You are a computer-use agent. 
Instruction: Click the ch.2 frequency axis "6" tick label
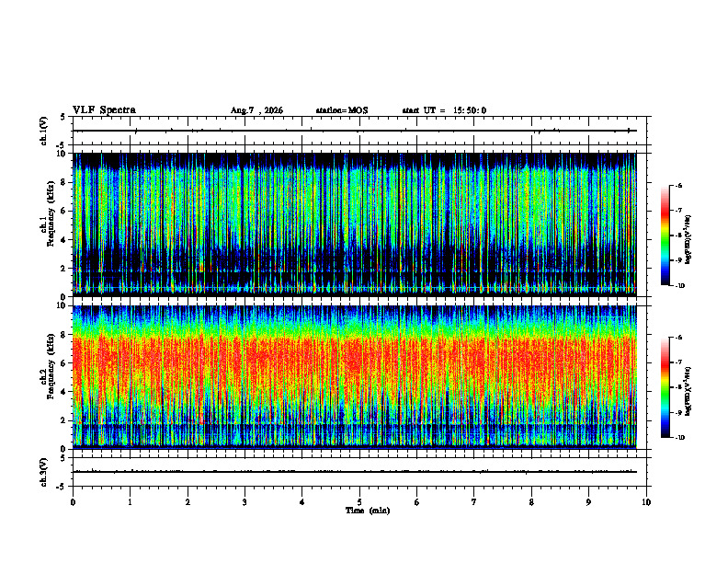(63, 363)
